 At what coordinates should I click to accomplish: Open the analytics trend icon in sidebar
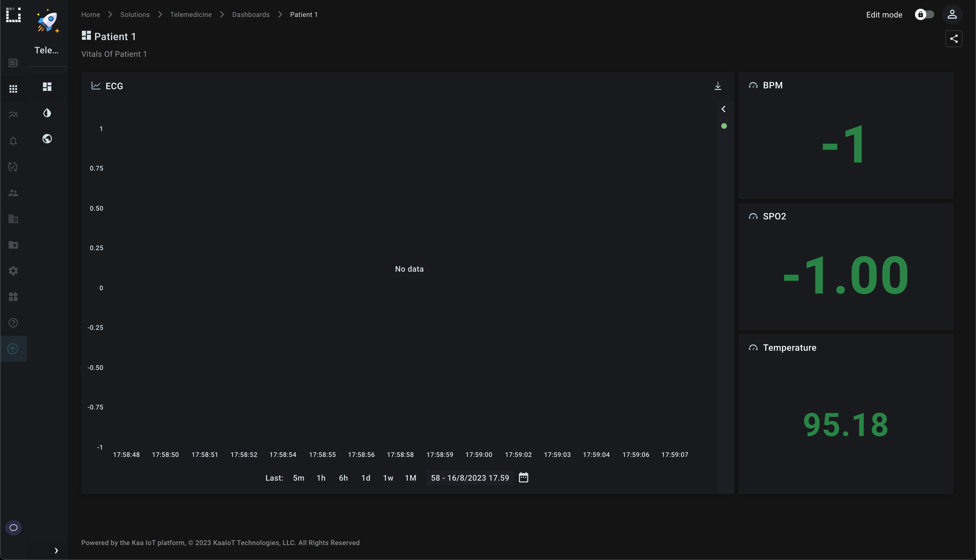tap(13, 115)
